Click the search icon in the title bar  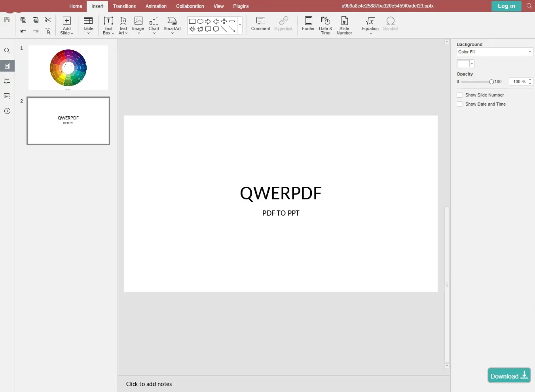pos(529,6)
